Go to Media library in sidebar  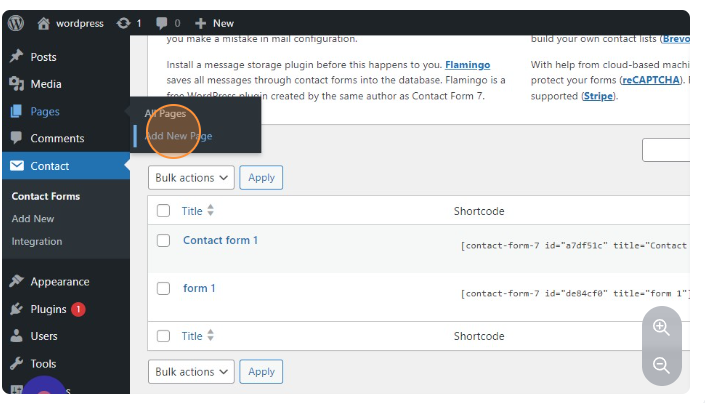(x=45, y=84)
